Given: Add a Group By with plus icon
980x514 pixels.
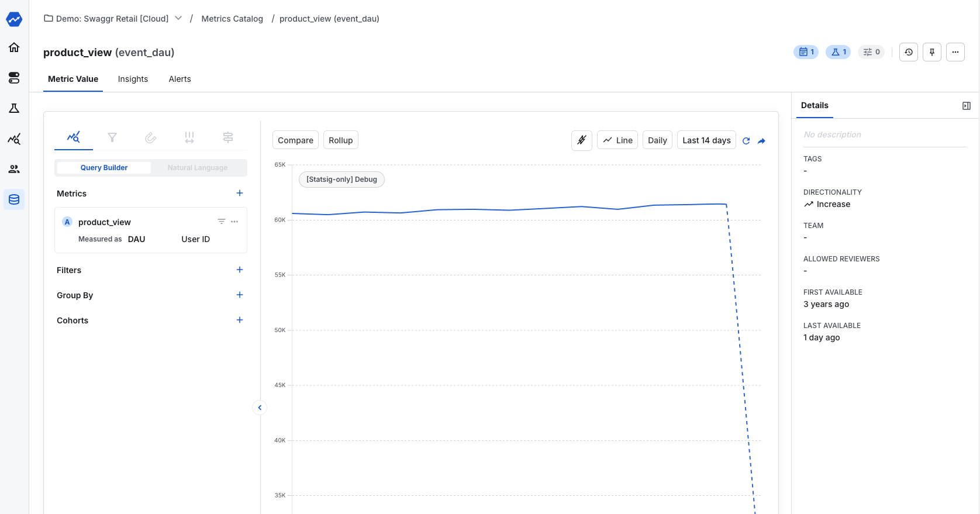Looking at the screenshot, I should point(240,295).
